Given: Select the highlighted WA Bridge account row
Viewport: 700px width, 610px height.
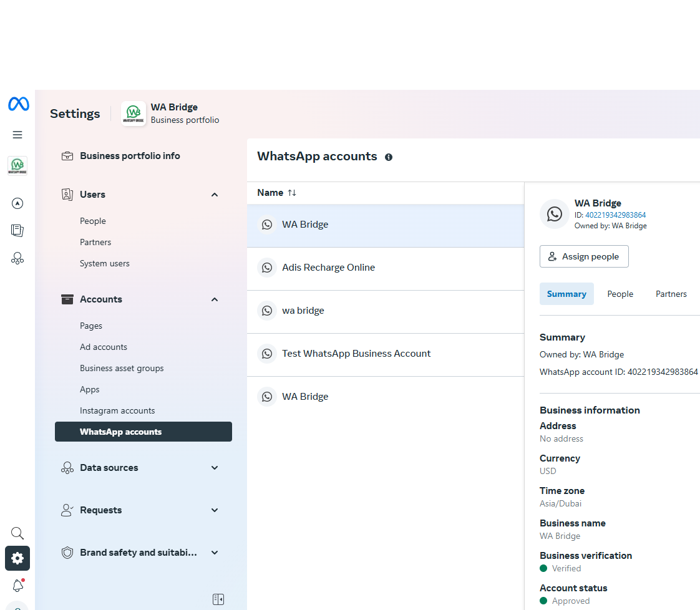Looking at the screenshot, I should click(x=386, y=226).
